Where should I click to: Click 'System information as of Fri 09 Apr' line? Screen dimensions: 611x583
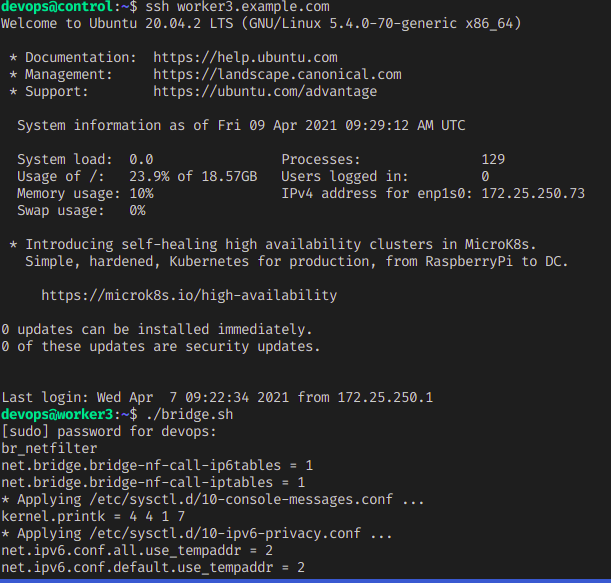point(241,125)
